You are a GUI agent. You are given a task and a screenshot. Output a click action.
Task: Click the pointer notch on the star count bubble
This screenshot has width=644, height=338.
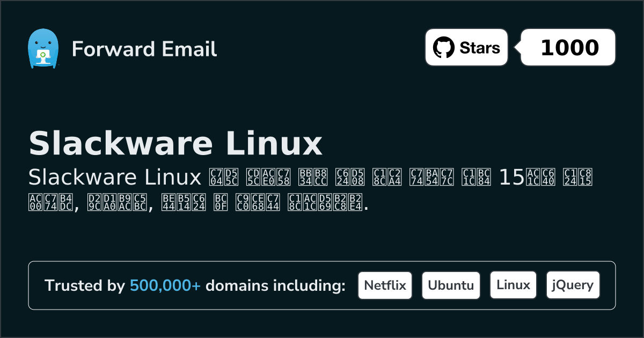(x=517, y=48)
